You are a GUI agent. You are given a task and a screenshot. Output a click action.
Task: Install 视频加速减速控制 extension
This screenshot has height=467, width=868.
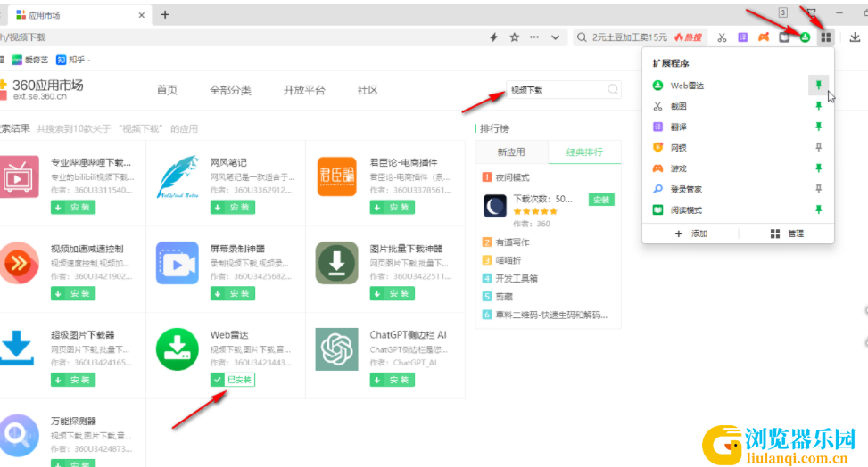pos(73,293)
